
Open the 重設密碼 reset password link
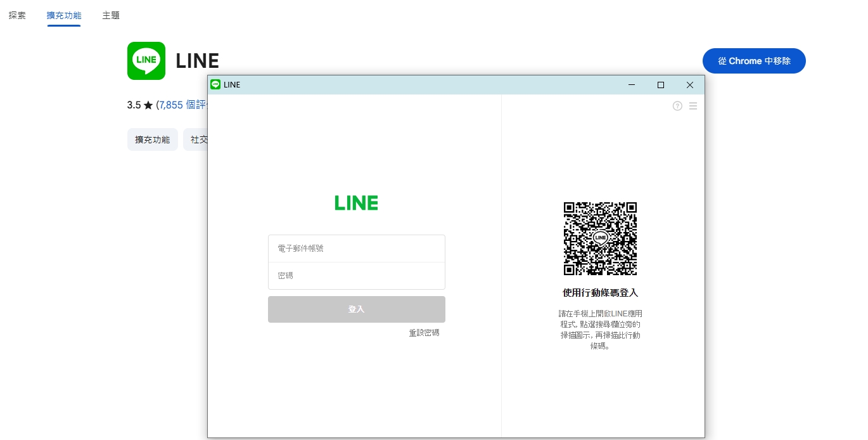click(424, 332)
